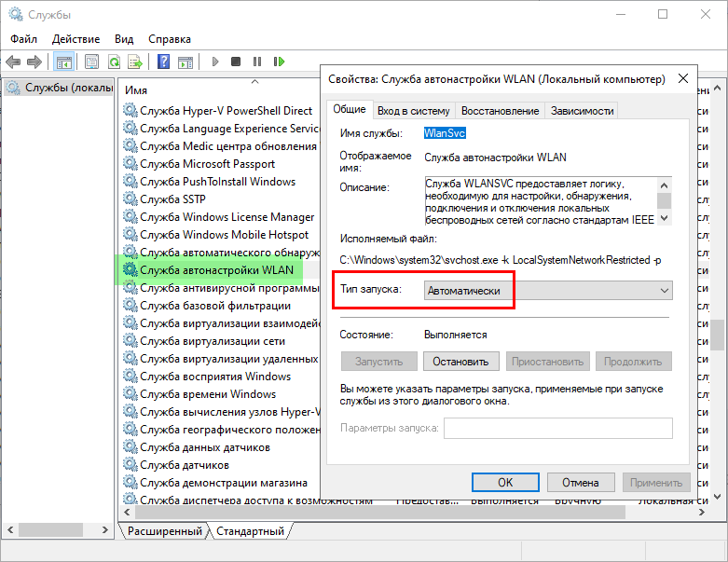The height and width of the screenshot is (562, 728).
Task: Switch to the Расширенный view tab
Action: [x=164, y=531]
